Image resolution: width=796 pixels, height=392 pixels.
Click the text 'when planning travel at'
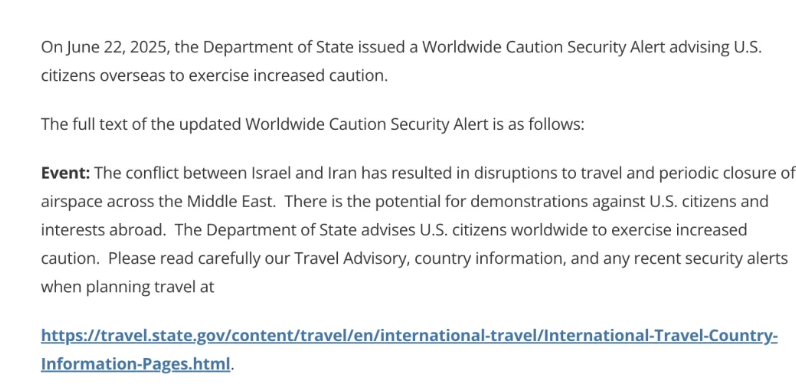[x=128, y=287]
